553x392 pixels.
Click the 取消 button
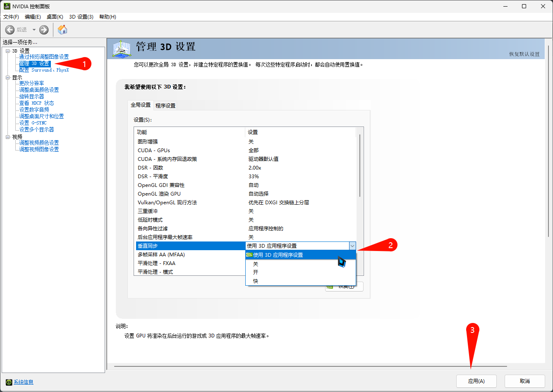click(525, 381)
